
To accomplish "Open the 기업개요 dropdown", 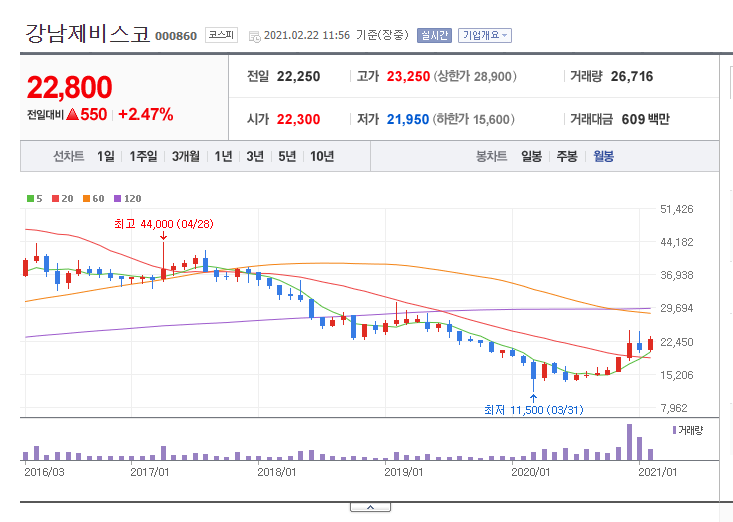I will [485, 35].
